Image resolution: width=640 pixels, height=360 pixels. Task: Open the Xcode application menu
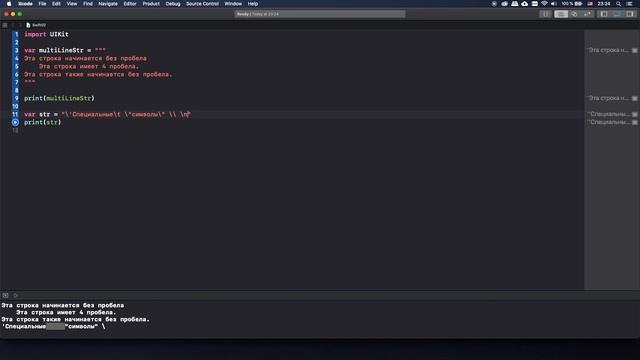tap(25, 4)
